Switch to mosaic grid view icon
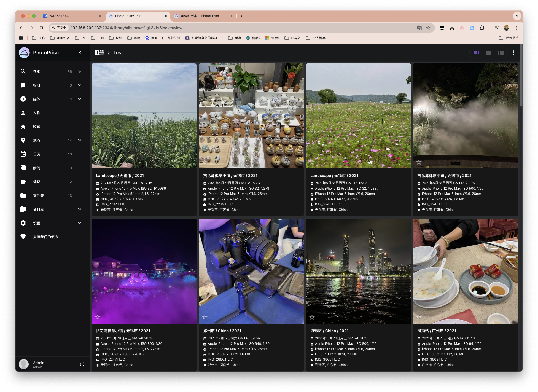538x392 pixels. tap(501, 53)
